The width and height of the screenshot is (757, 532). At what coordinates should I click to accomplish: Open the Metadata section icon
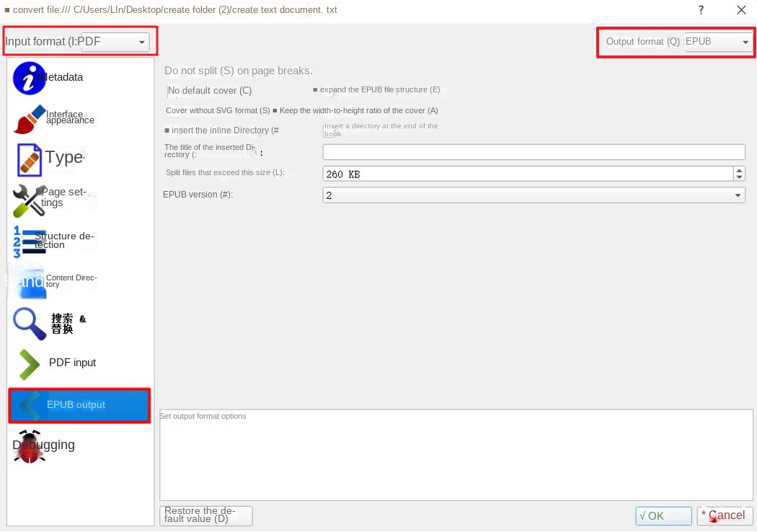(x=30, y=78)
